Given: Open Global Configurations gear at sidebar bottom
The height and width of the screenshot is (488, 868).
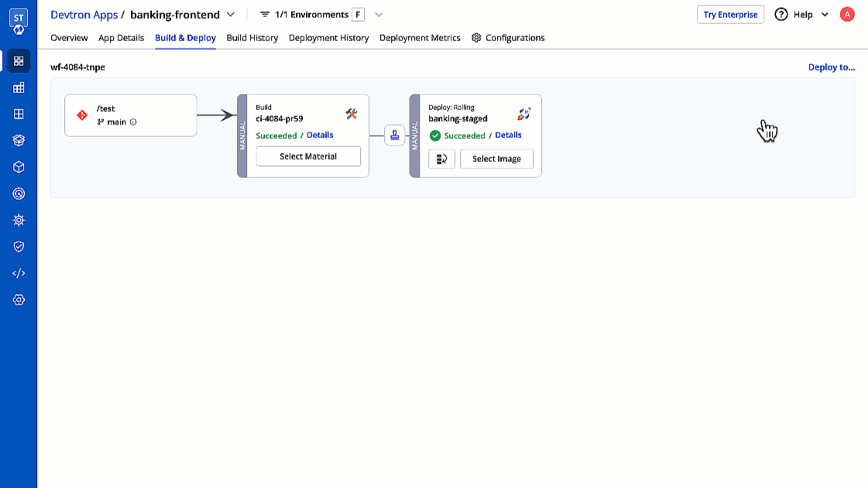Looking at the screenshot, I should click(x=18, y=300).
